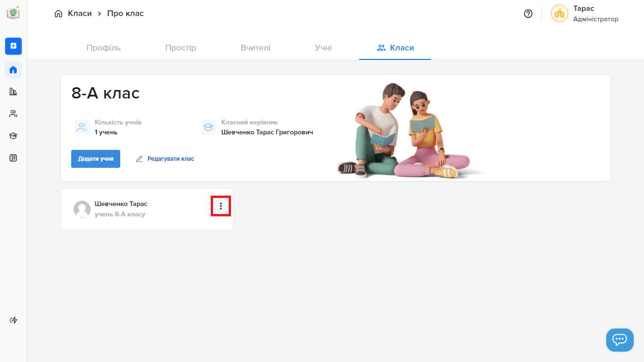Click the class teacher cap icon
This screenshot has width=644, height=362.
208,127
